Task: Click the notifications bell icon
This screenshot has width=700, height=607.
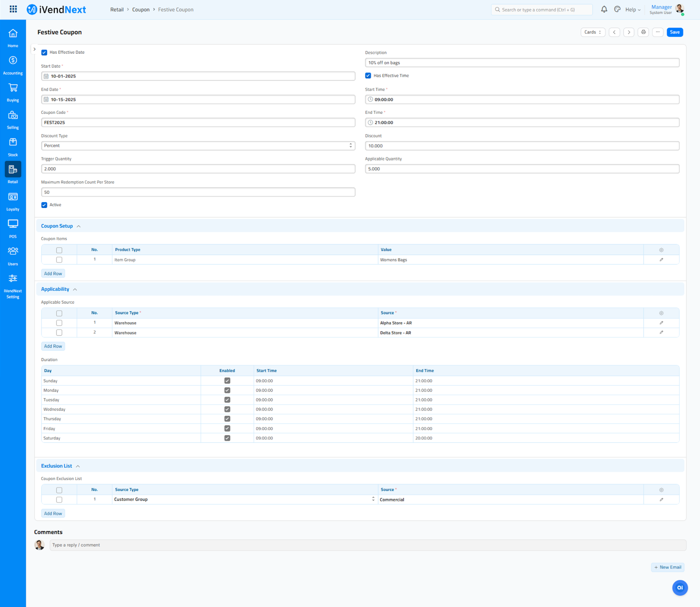Action: [604, 9]
